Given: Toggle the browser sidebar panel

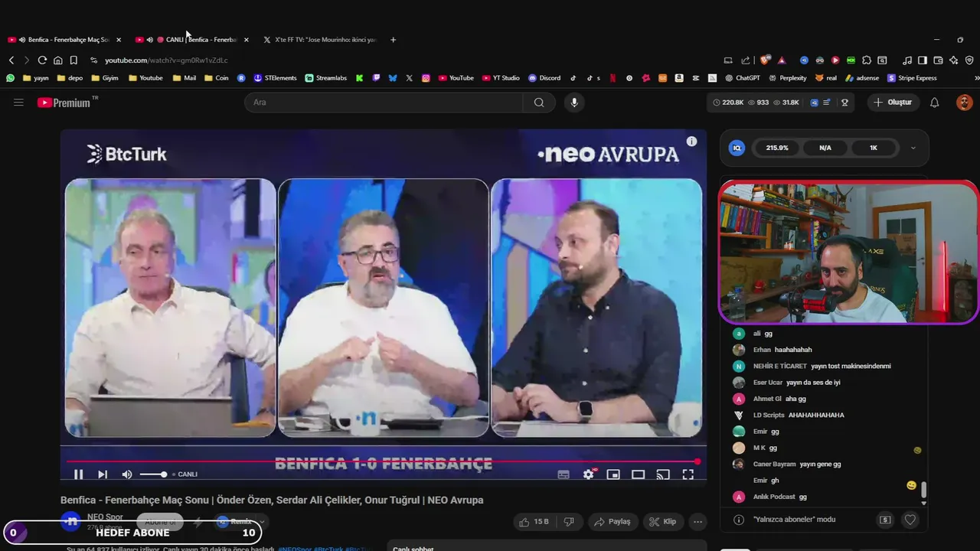Looking at the screenshot, I should coord(923,60).
